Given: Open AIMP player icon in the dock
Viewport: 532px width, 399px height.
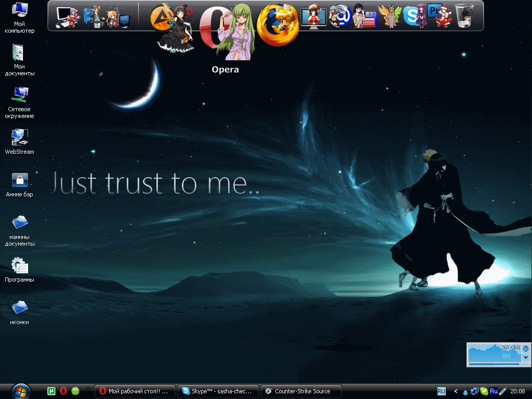Looking at the screenshot, I should 172,28.
